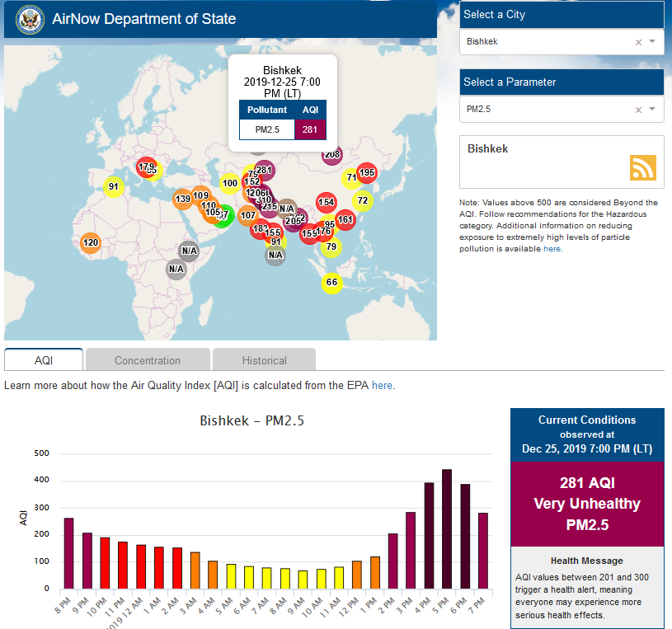The image size is (672, 629).
Task: Expand the parameter dropdown arrow
Action: tap(652, 110)
